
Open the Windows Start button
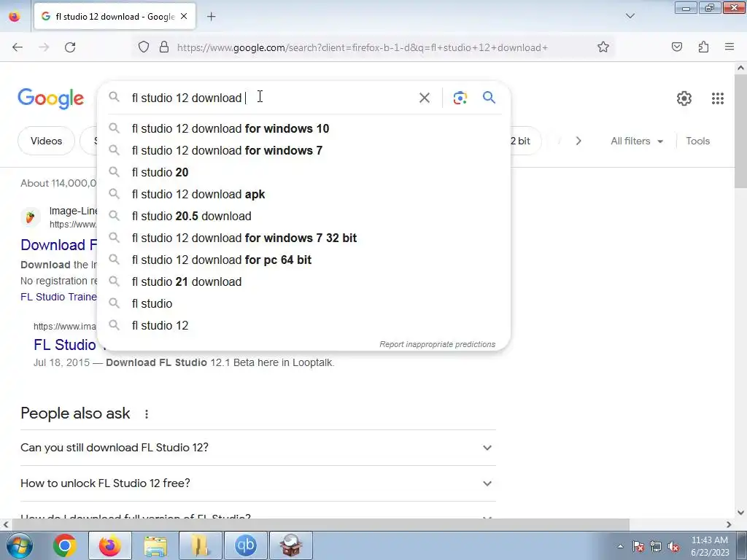(x=20, y=545)
